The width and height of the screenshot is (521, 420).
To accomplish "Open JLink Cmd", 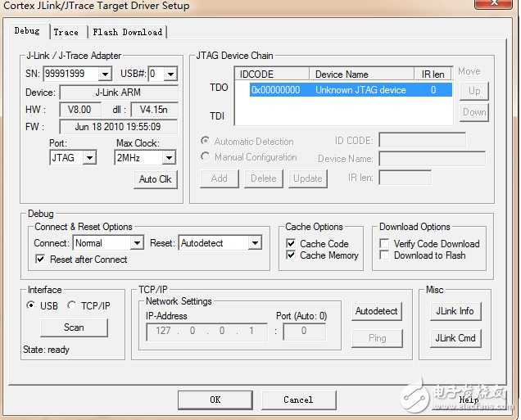I will [x=455, y=338].
